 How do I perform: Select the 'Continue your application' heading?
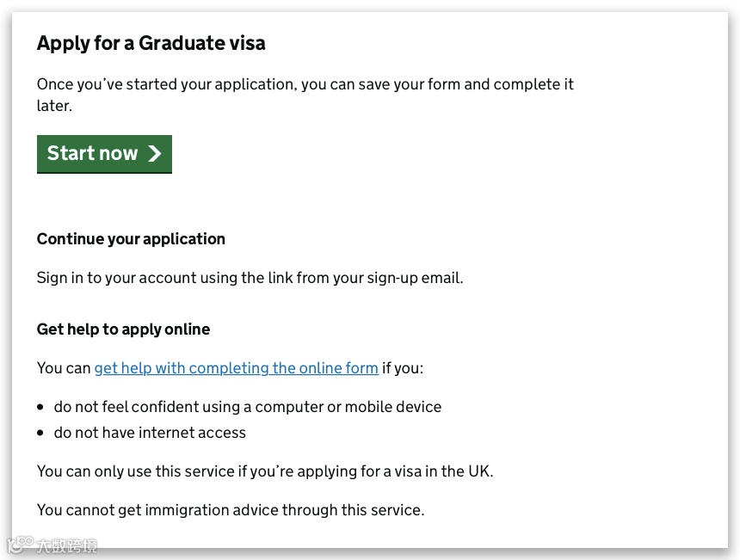coord(131,239)
